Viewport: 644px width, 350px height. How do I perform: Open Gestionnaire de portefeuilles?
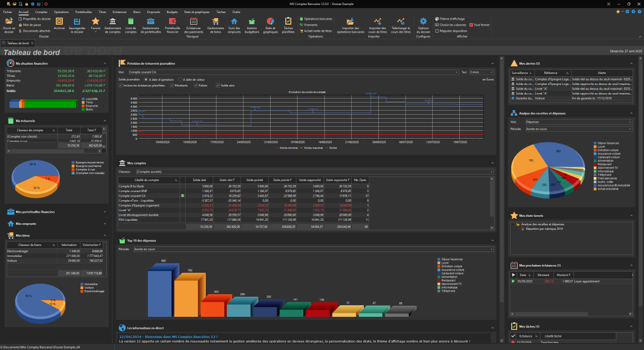pyautogui.click(x=151, y=25)
